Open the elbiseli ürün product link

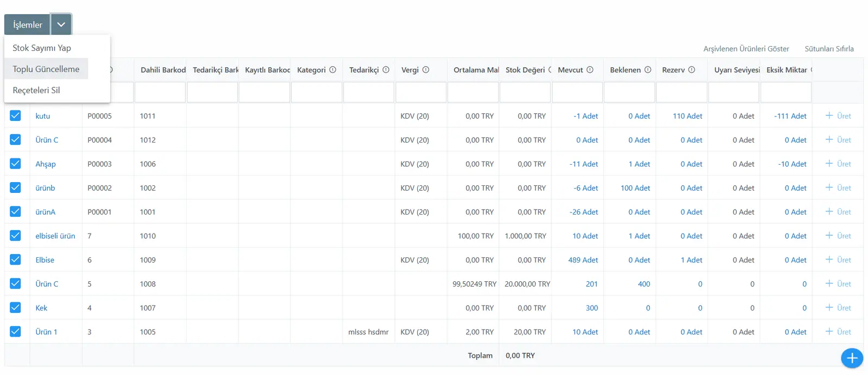pyautogui.click(x=55, y=236)
